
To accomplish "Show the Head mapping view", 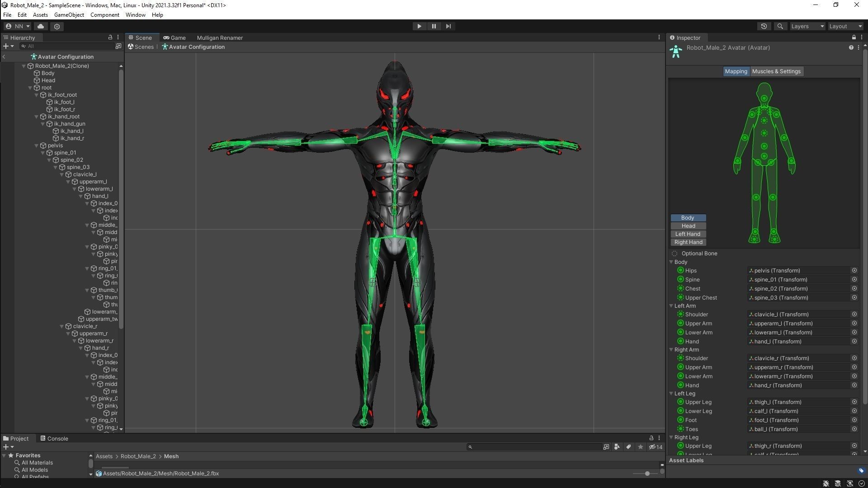I will coord(688,226).
